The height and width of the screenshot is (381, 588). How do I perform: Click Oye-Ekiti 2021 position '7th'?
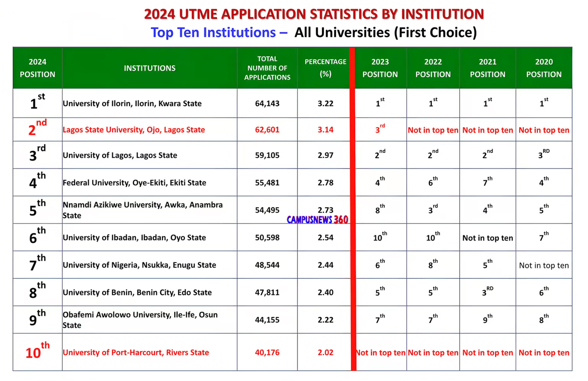point(488,181)
